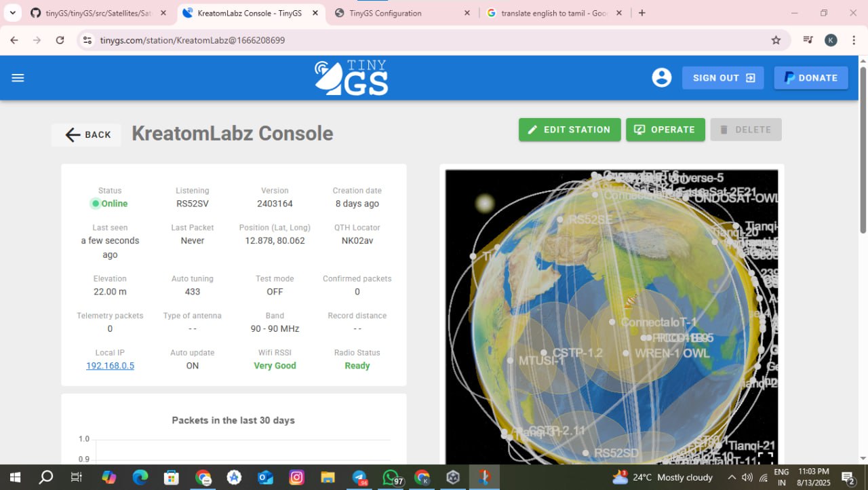The image size is (868, 490).
Task: Open the Windows Start menu
Action: [x=15, y=477]
